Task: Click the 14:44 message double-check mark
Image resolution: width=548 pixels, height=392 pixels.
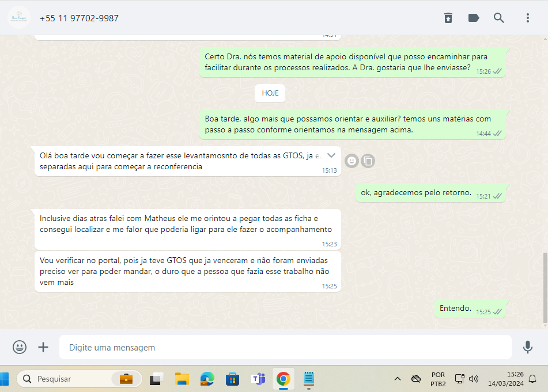Action: 497,134
